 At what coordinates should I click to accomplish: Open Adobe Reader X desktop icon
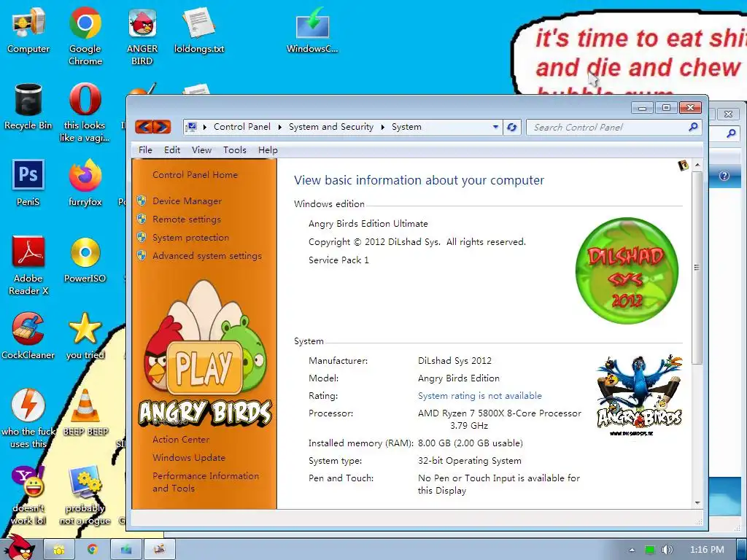point(28,265)
